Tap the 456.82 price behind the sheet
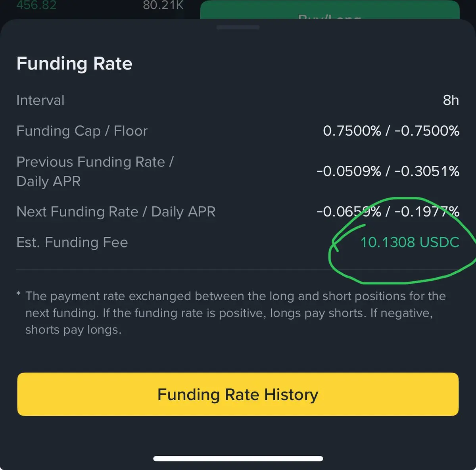Viewport: 476px width, 470px height. (x=36, y=6)
